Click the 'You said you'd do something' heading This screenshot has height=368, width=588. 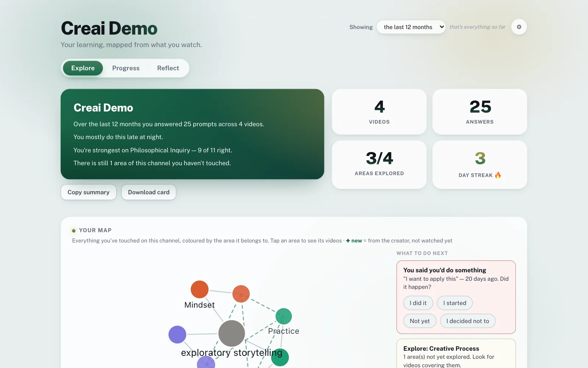point(445,270)
